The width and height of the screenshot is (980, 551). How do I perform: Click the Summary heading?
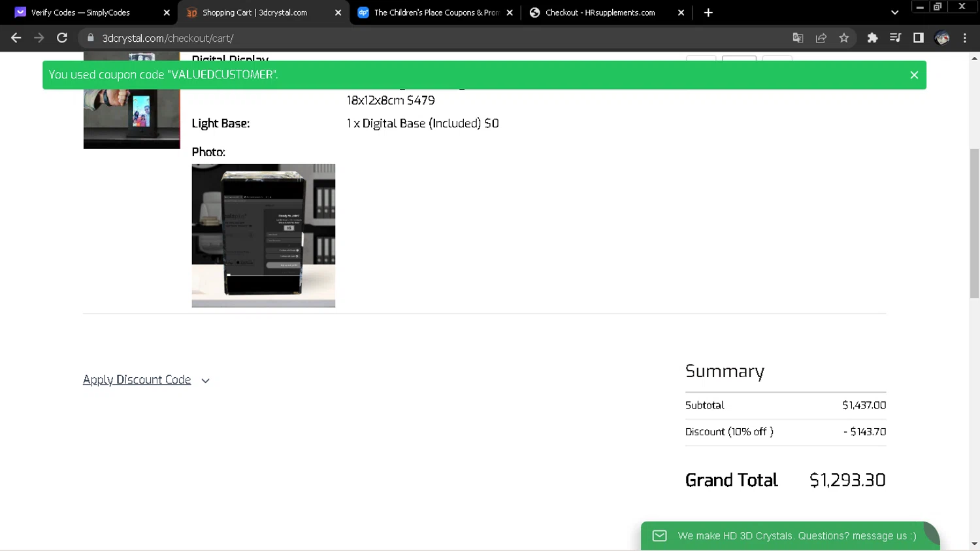tap(725, 371)
